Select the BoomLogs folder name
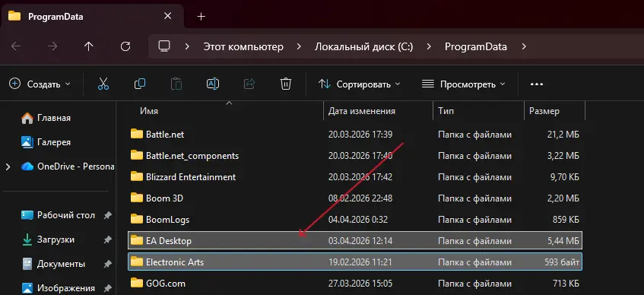Screen dimensions: 644x295 coord(167,220)
